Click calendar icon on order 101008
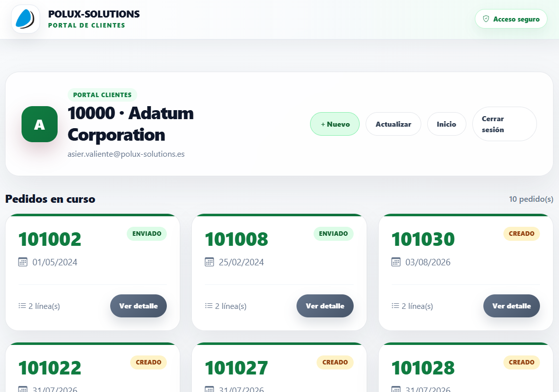559x392 pixels. (209, 262)
